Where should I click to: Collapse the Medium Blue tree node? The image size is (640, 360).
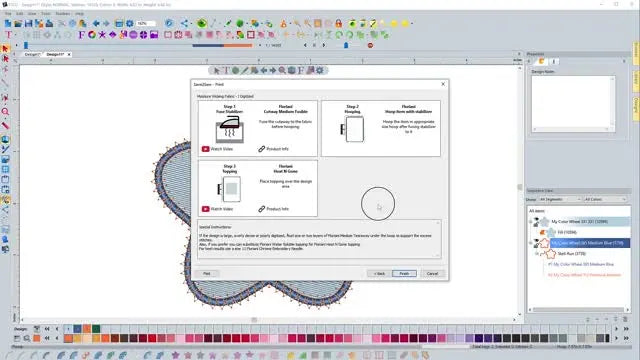[531, 243]
